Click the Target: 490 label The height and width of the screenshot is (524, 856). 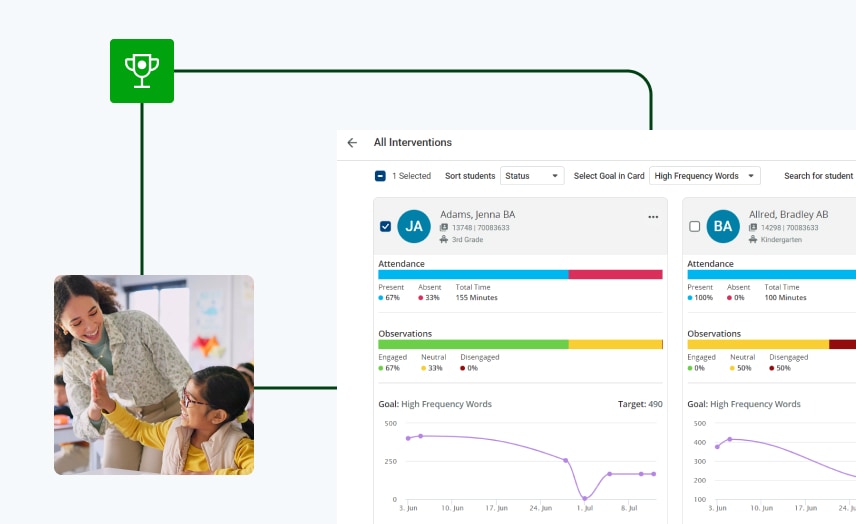click(640, 404)
